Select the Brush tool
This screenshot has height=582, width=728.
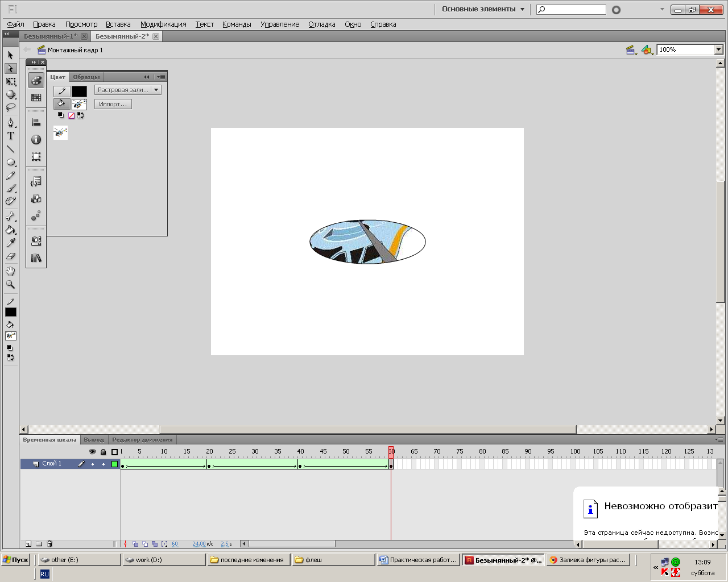(10, 189)
